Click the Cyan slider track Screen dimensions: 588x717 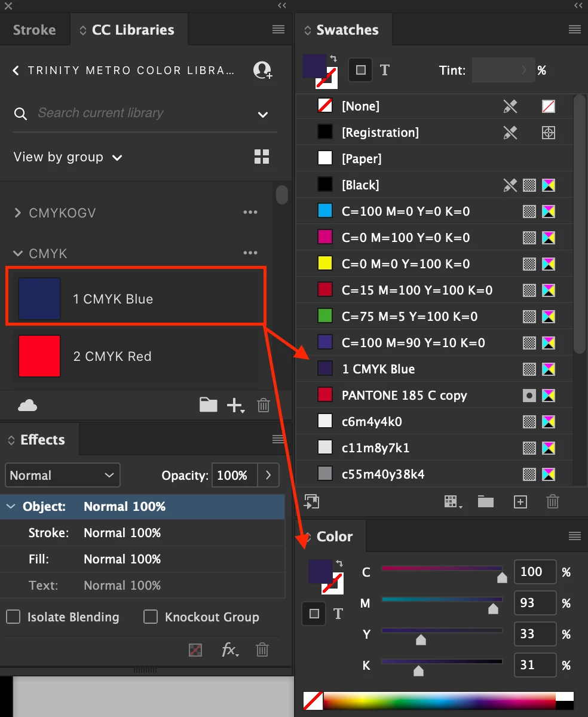442,568
